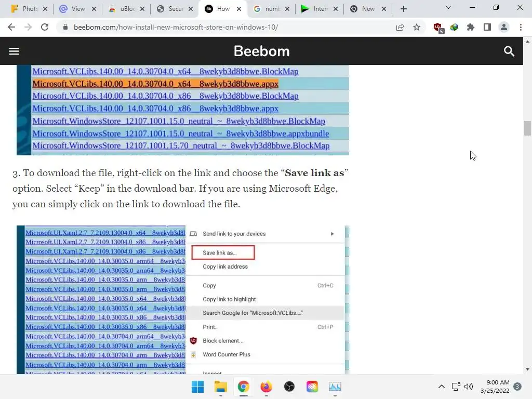Screen dimensions: 532x399
Task: Go forward to the next page
Action: coord(28,27)
